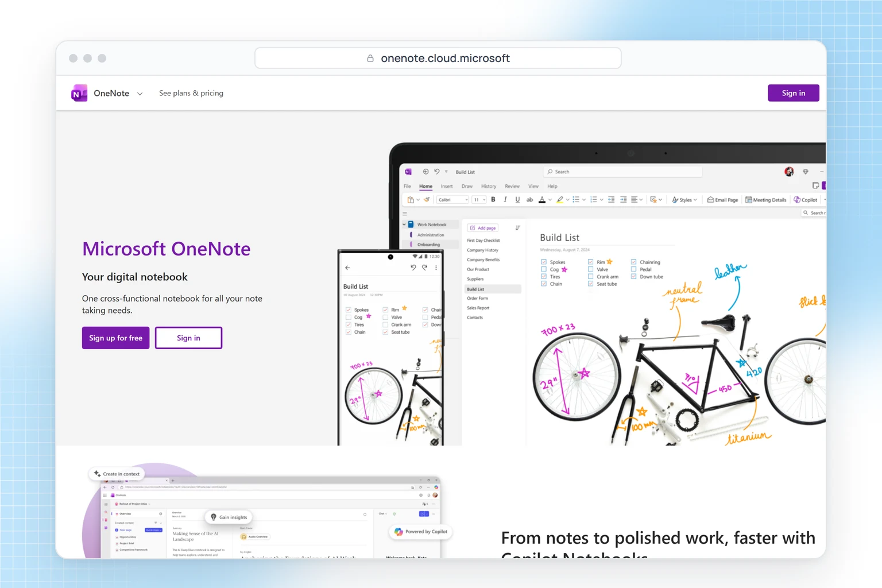Increase indent using the ribbon icon
882x588 pixels.
623,199
